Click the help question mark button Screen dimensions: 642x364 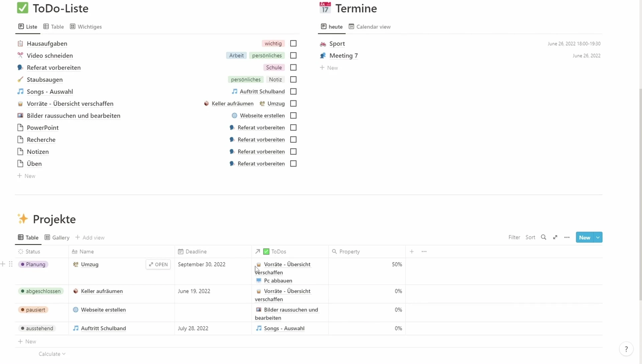626,349
